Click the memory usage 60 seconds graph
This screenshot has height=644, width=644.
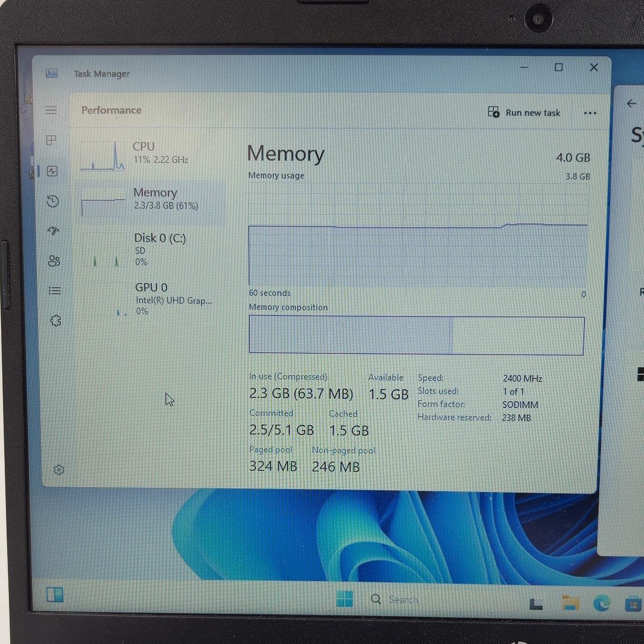418,235
